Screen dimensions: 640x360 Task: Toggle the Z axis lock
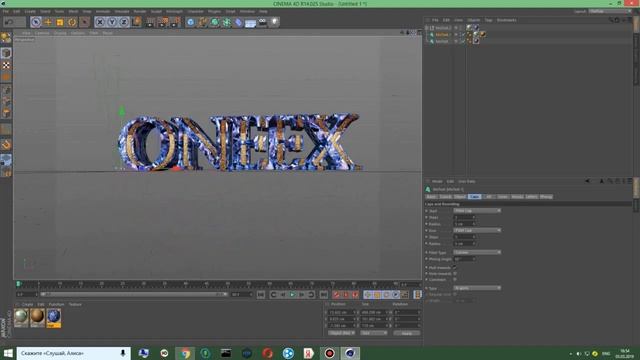pos(124,22)
